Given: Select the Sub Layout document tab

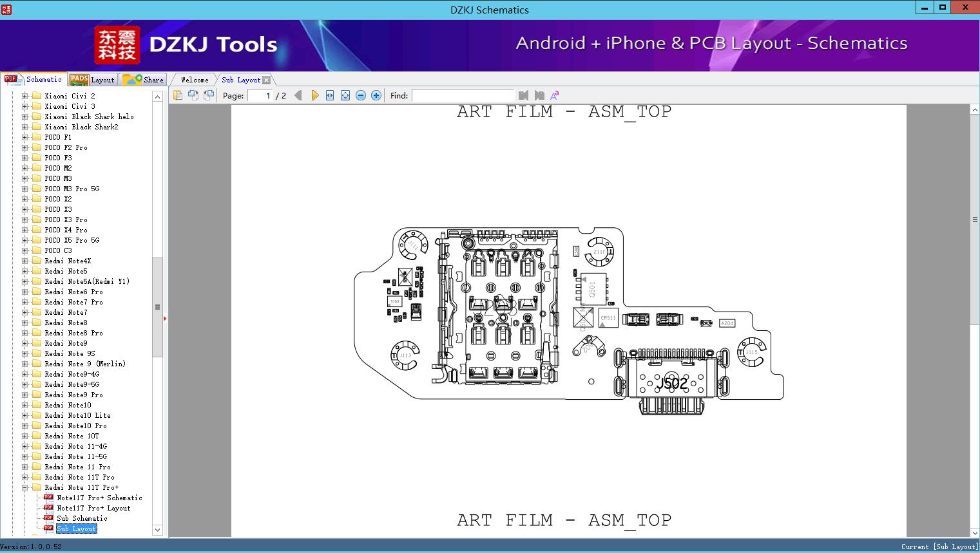Looking at the screenshot, I should [x=241, y=80].
